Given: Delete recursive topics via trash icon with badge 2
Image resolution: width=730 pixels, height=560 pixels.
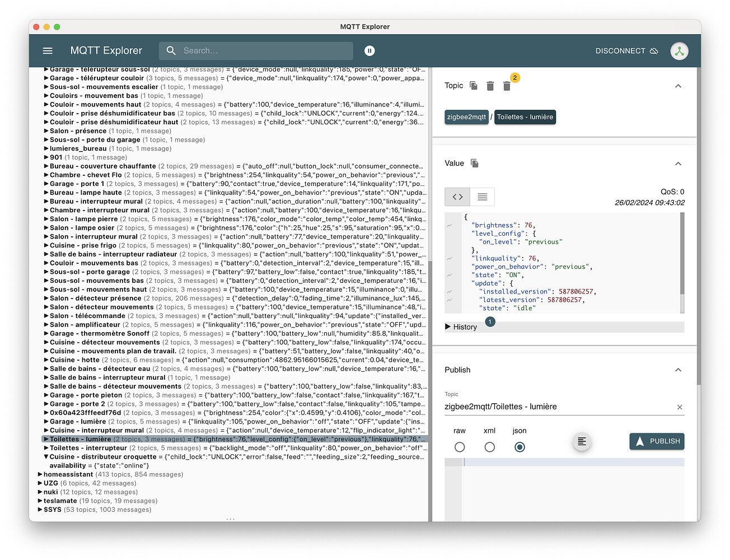Looking at the screenshot, I should coord(507,86).
